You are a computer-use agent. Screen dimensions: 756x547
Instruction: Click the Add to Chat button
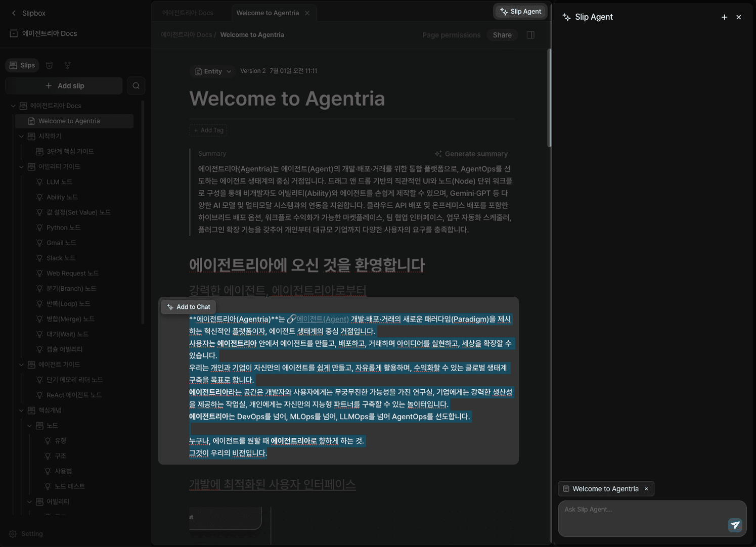coord(189,307)
